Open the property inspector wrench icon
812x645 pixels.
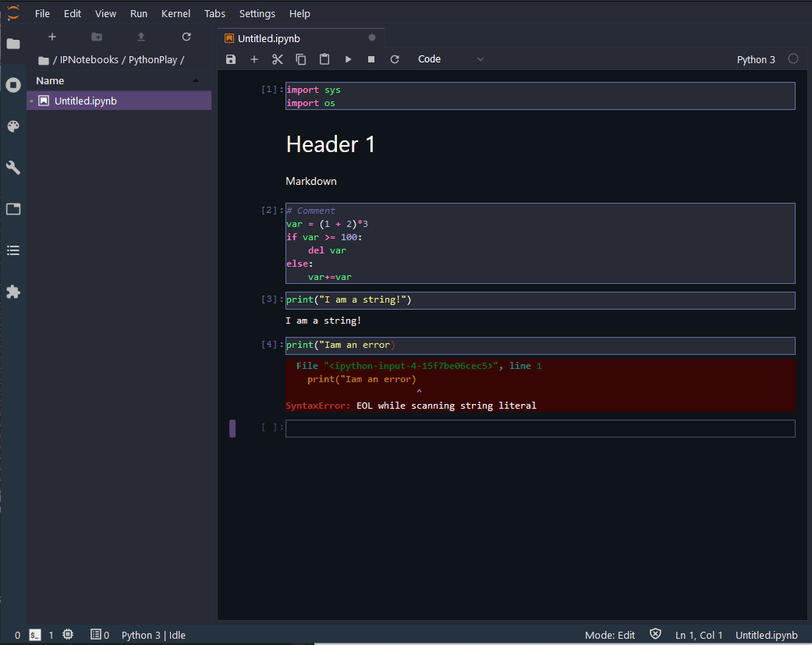pyautogui.click(x=12, y=167)
